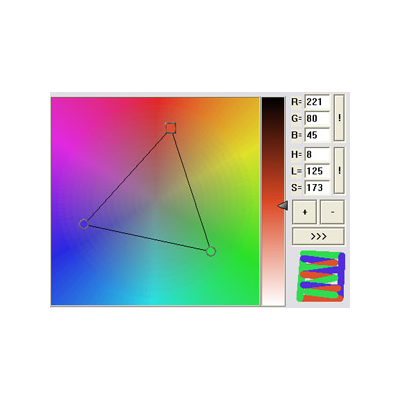400x400 pixels.
Task: Pick the yellow area in color field
Action: (x=247, y=152)
